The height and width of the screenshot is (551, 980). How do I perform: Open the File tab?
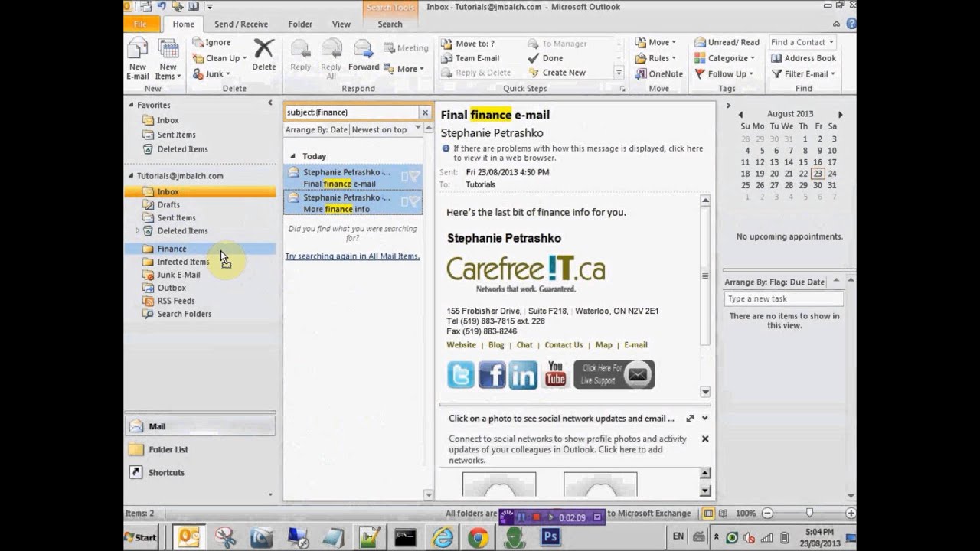coord(140,24)
